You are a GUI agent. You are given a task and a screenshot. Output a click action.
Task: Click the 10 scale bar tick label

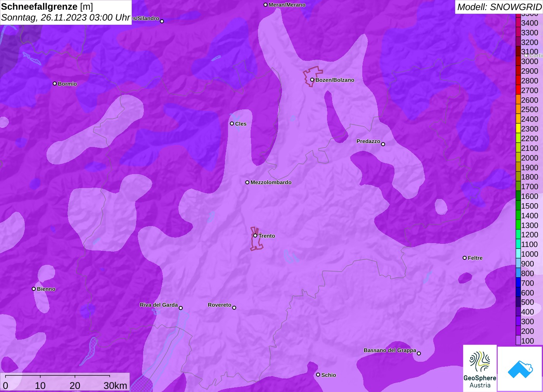tap(40, 385)
